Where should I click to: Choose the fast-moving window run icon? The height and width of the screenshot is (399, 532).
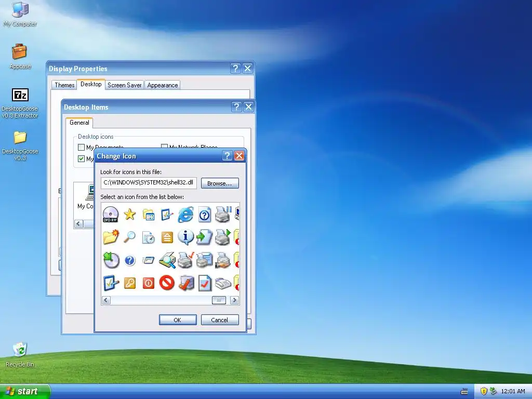[148, 260]
